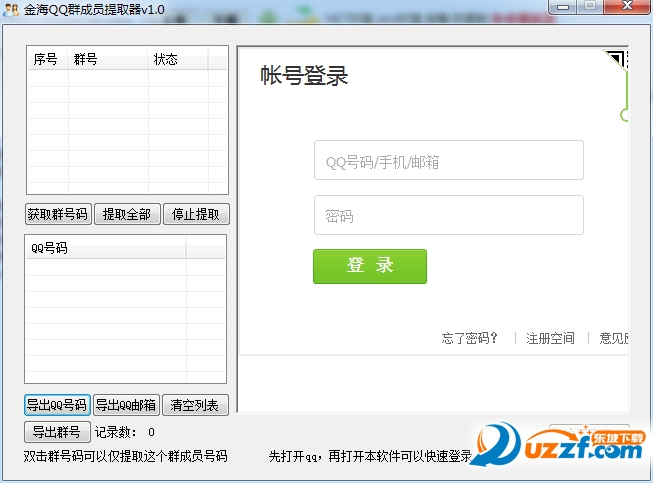Switch to QR code login icon
The height and width of the screenshot is (483, 653).
[x=617, y=60]
